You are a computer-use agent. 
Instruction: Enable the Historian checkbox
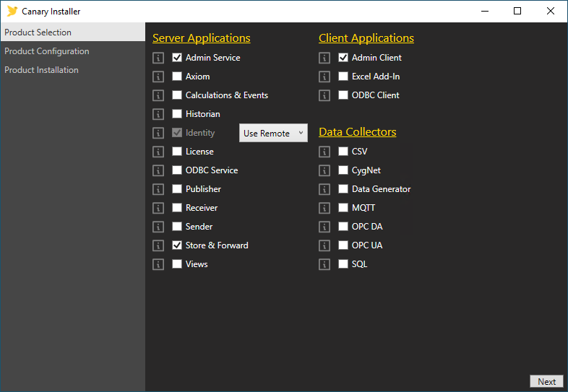click(x=177, y=114)
